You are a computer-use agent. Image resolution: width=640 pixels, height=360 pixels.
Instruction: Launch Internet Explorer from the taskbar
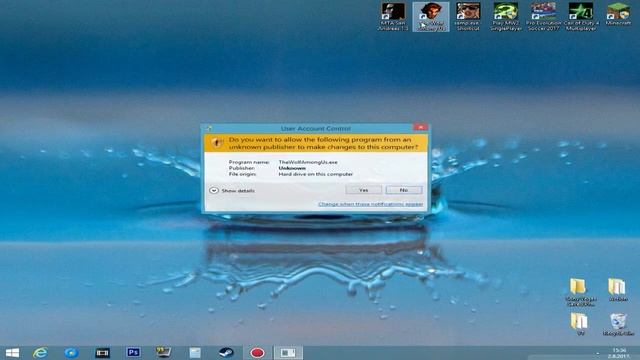[x=40, y=353]
